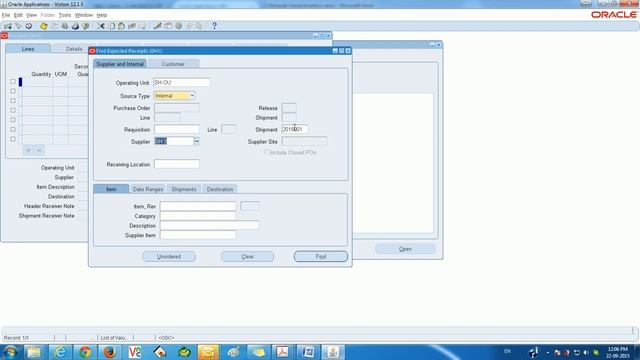The image size is (640, 360).
Task: Open the Supplier list of values button
Action: coord(197,141)
